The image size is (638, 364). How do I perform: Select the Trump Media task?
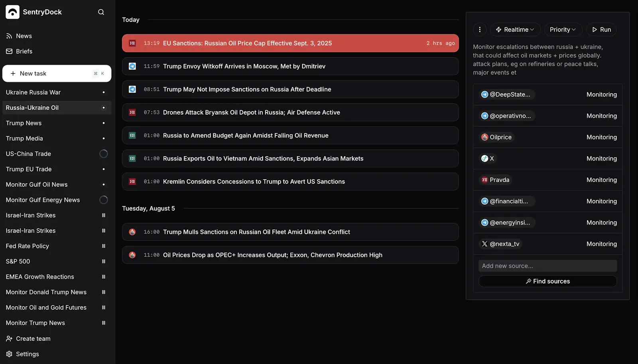pos(57,139)
